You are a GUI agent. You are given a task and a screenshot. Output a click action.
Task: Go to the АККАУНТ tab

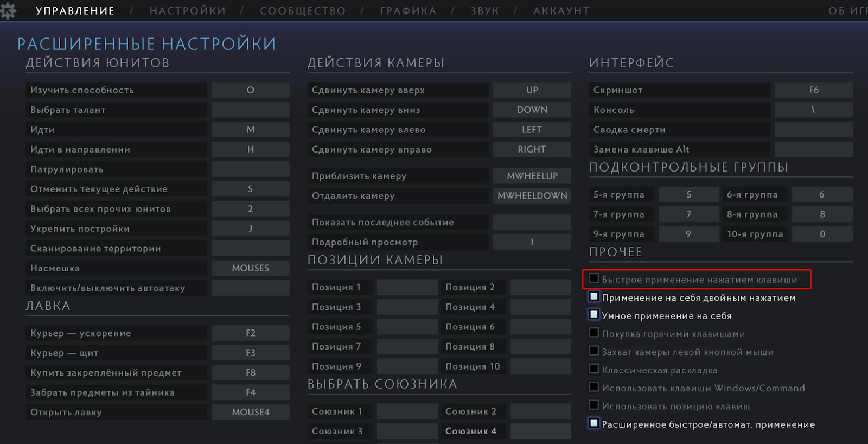(x=561, y=11)
